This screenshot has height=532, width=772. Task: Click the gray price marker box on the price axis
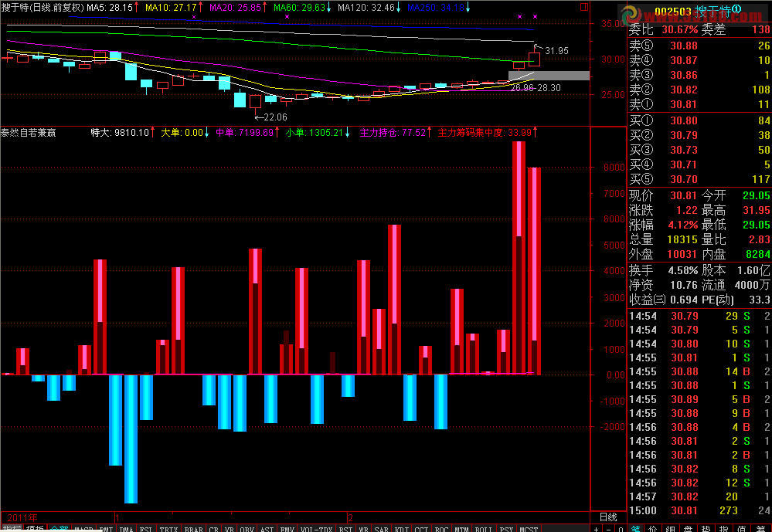[x=549, y=76]
